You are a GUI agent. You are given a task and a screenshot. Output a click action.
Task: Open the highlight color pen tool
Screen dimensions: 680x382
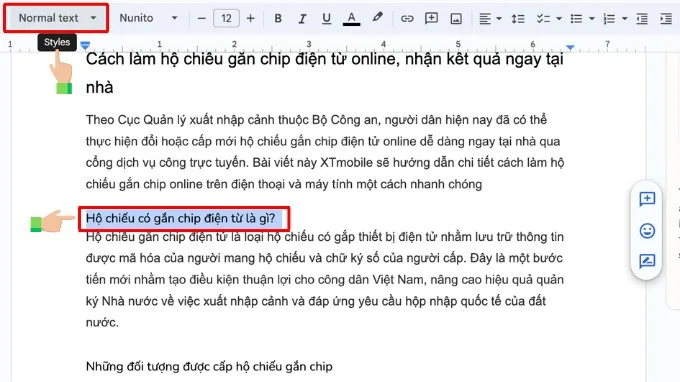pos(377,17)
